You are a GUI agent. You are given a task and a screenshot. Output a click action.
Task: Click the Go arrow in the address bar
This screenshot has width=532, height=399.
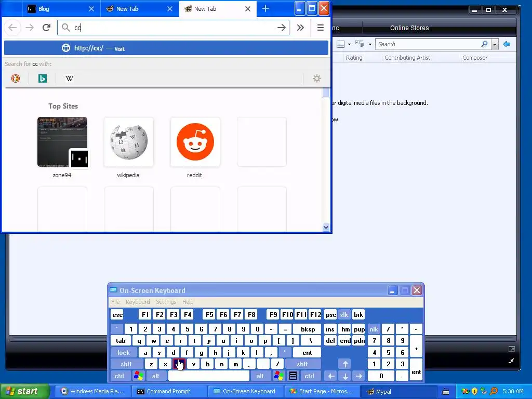coord(281,28)
